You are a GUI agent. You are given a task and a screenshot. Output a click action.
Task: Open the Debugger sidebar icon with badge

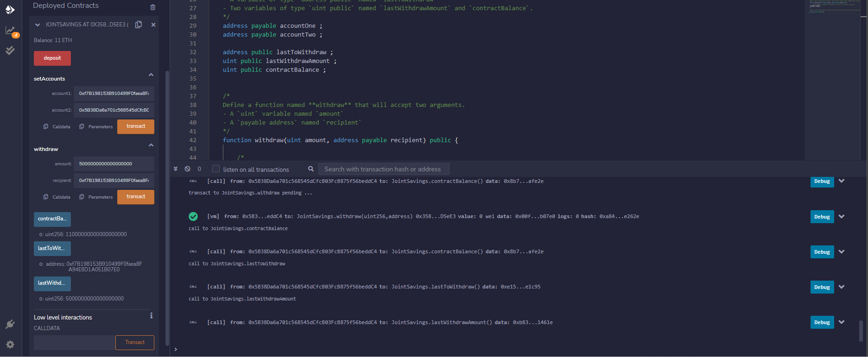point(10,31)
